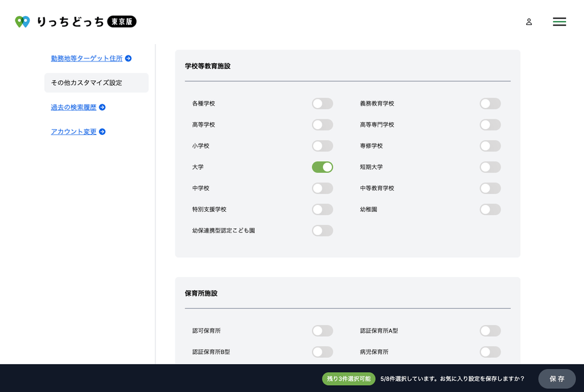Click the りっちどっち map pin logo

point(22,22)
